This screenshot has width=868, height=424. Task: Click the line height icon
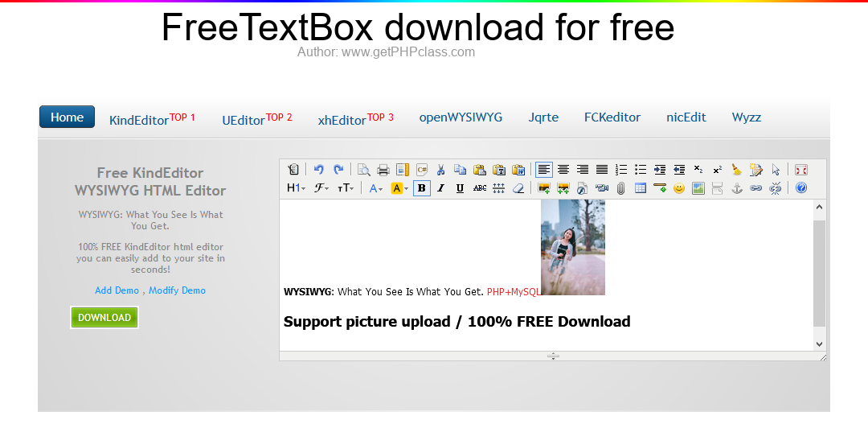[x=499, y=188]
